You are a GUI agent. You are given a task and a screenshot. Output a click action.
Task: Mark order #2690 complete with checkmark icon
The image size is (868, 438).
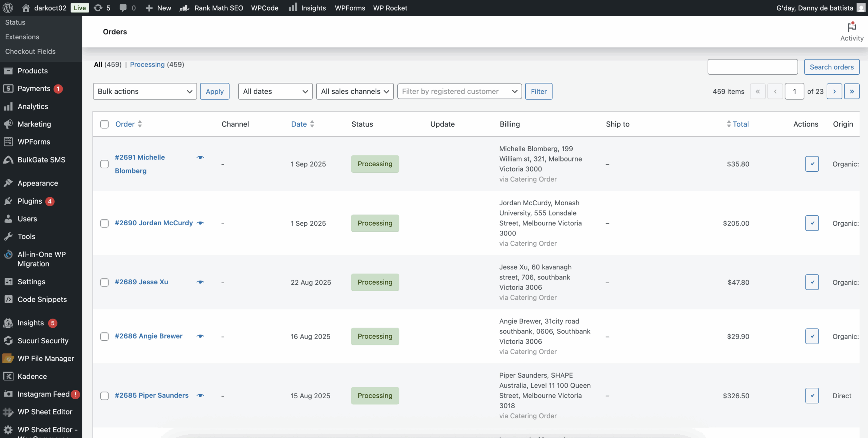[812, 223]
